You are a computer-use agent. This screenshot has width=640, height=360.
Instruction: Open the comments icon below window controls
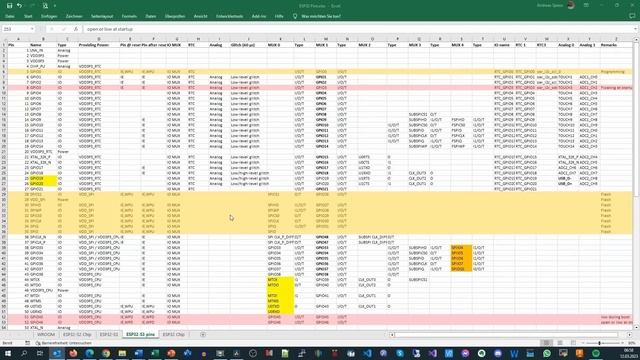point(632,16)
